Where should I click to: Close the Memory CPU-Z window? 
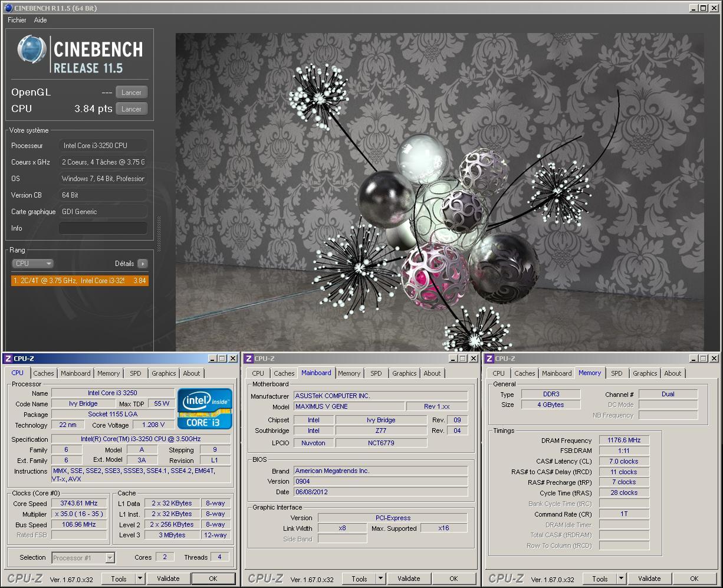click(713, 359)
